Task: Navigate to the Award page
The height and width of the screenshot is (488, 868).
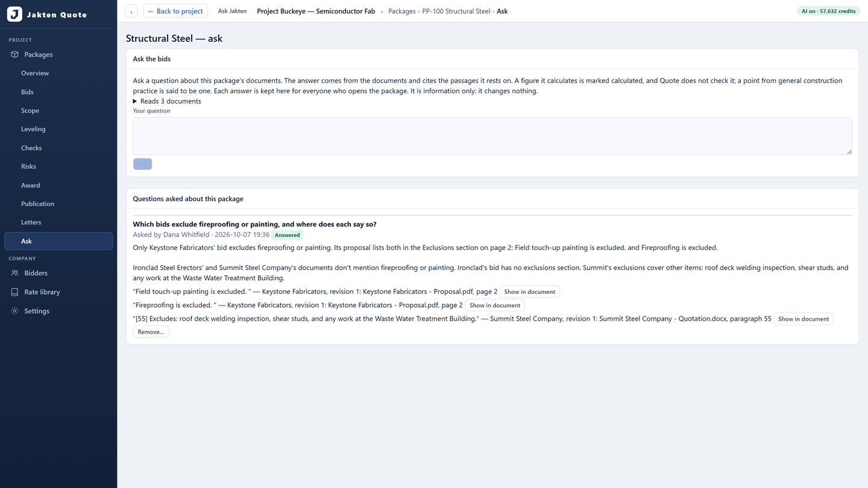Action: pyautogui.click(x=58, y=186)
